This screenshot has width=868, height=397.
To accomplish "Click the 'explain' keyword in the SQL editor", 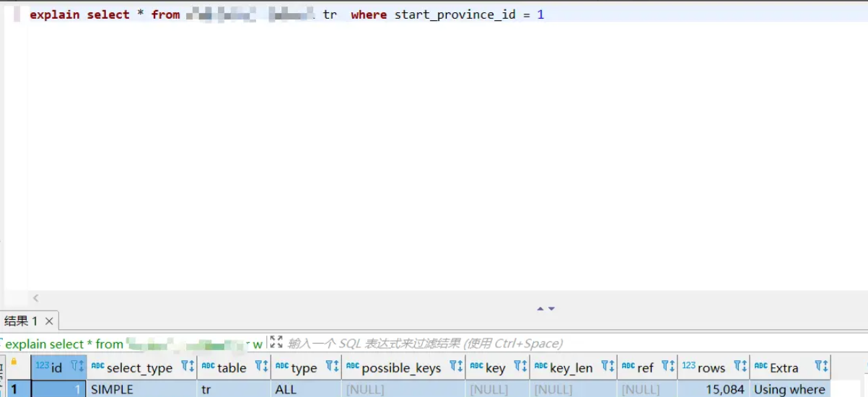I will (x=55, y=14).
